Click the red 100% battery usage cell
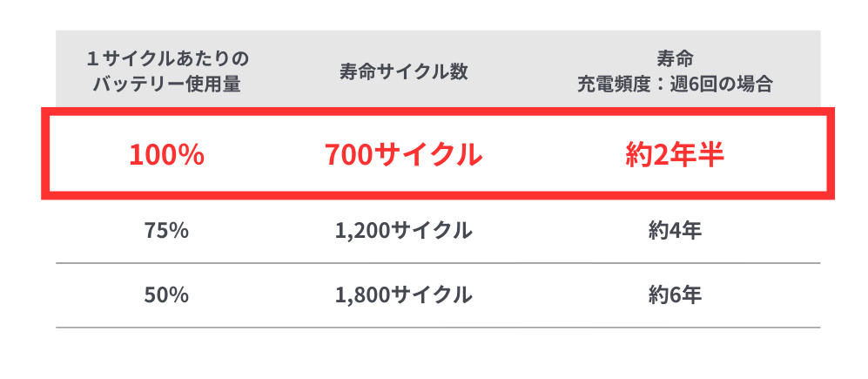Screen dimensions: 868x379 (166, 155)
